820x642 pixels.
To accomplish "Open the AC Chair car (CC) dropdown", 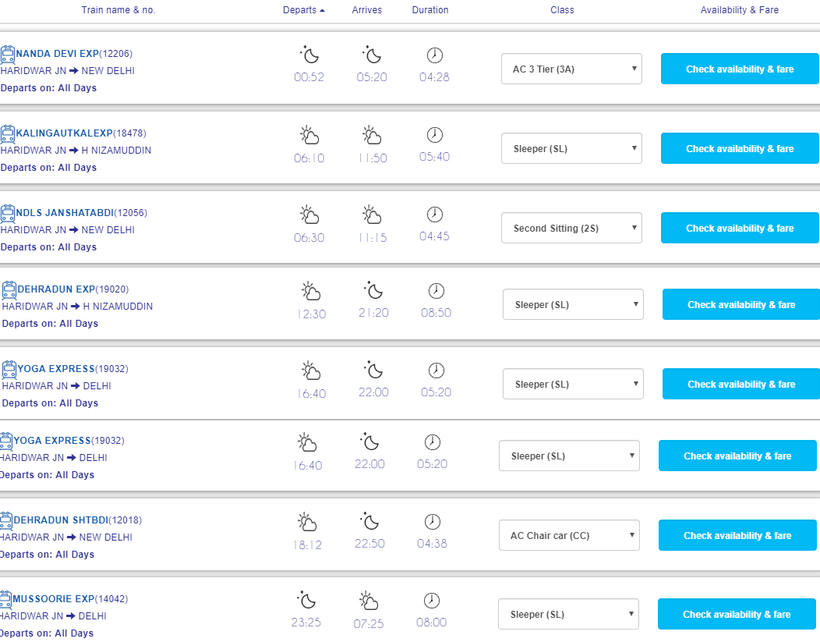I will (569, 535).
